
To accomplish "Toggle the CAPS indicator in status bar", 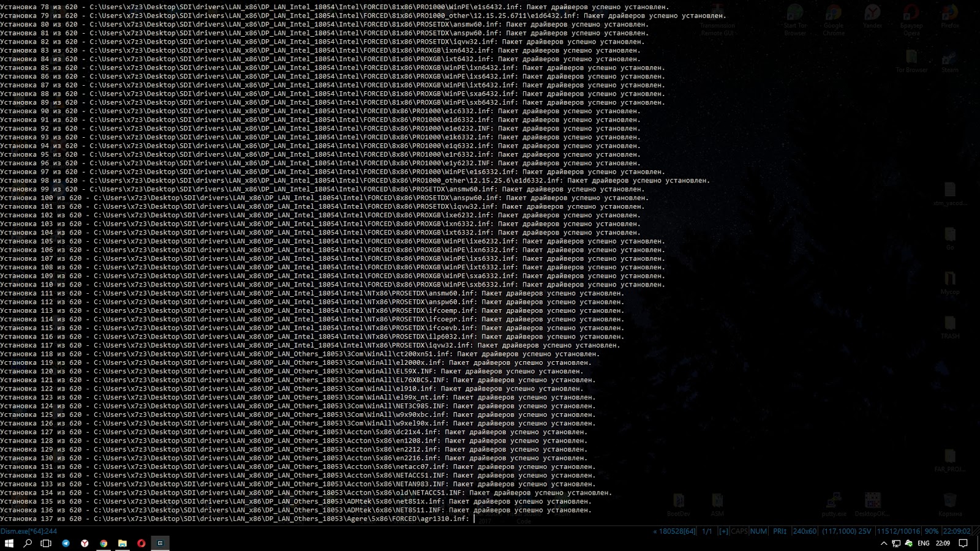I will 739,531.
